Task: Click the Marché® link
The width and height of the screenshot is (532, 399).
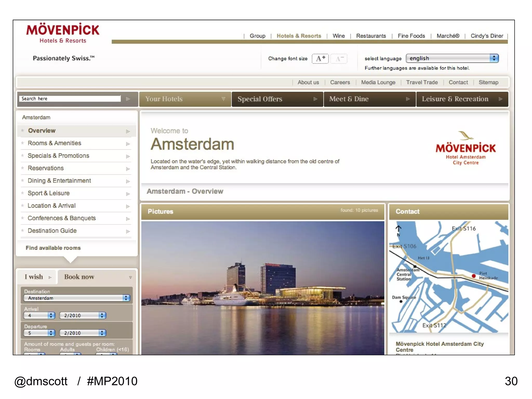Action: pyautogui.click(x=448, y=36)
